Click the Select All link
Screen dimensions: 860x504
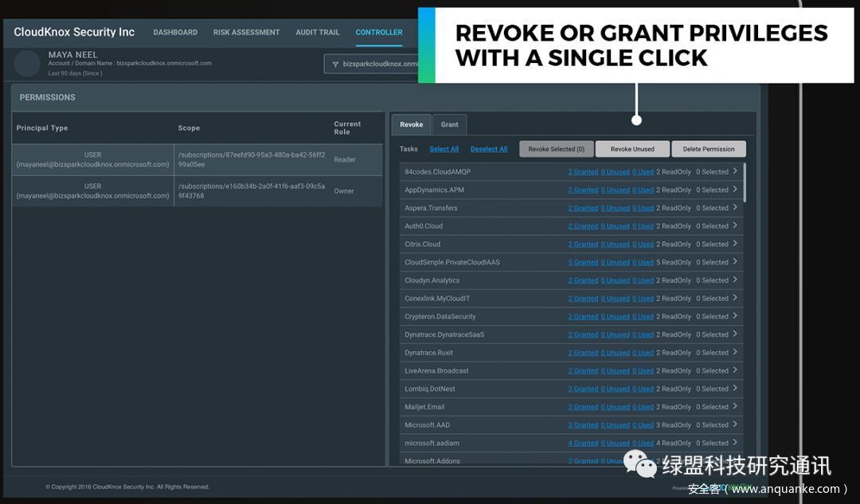pos(444,149)
